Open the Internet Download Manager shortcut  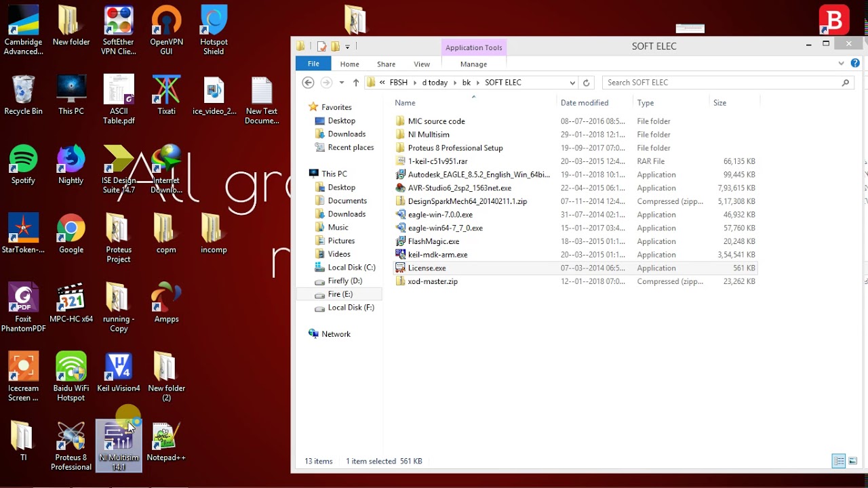166,169
